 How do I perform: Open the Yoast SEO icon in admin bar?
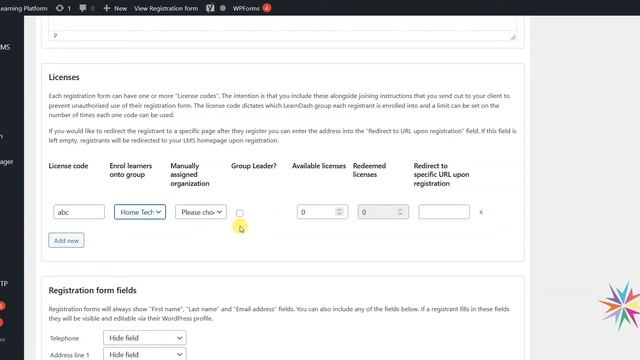point(210,8)
